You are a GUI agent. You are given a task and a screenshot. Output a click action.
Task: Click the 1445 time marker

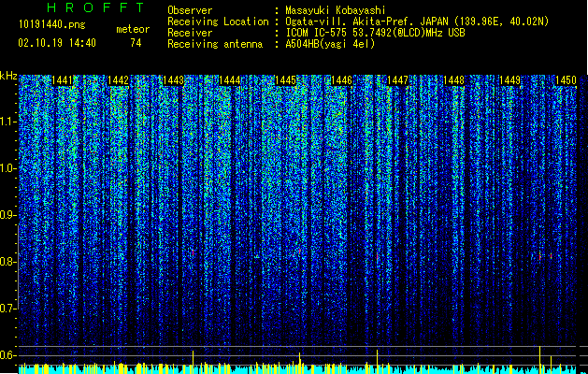pos(286,80)
